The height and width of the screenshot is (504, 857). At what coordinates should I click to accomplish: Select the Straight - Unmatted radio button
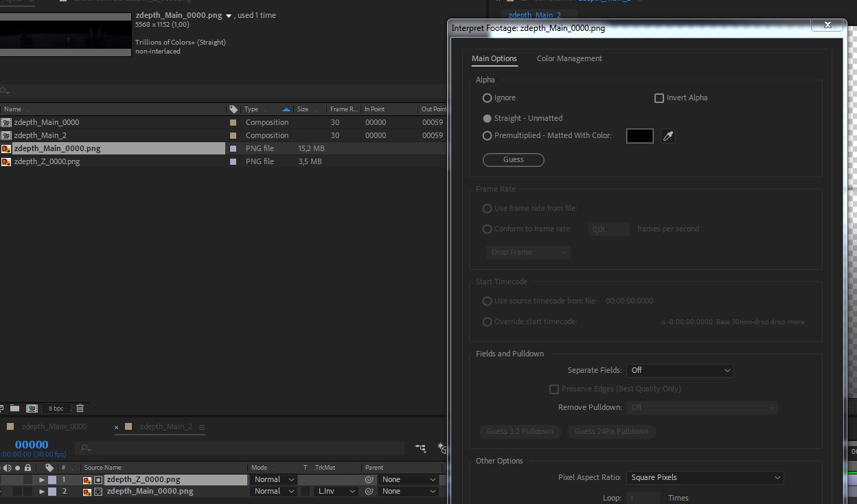click(487, 118)
